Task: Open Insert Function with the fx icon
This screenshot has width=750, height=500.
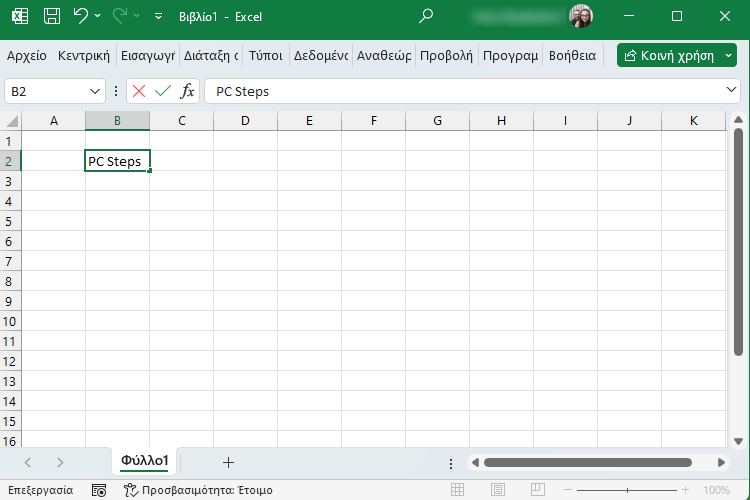Action: coord(187,91)
